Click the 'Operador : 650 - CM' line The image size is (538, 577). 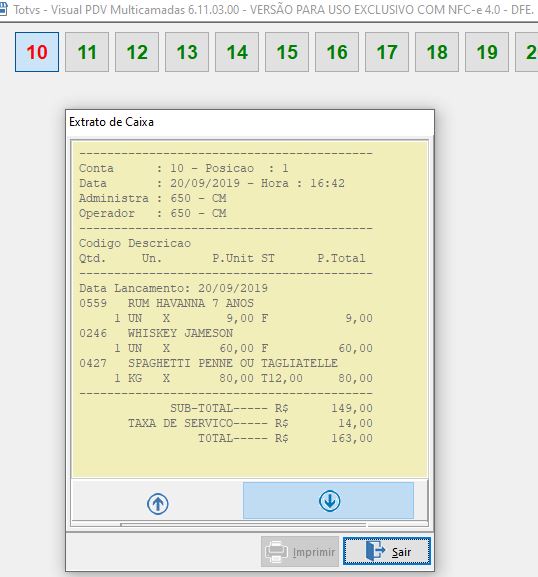[153, 213]
